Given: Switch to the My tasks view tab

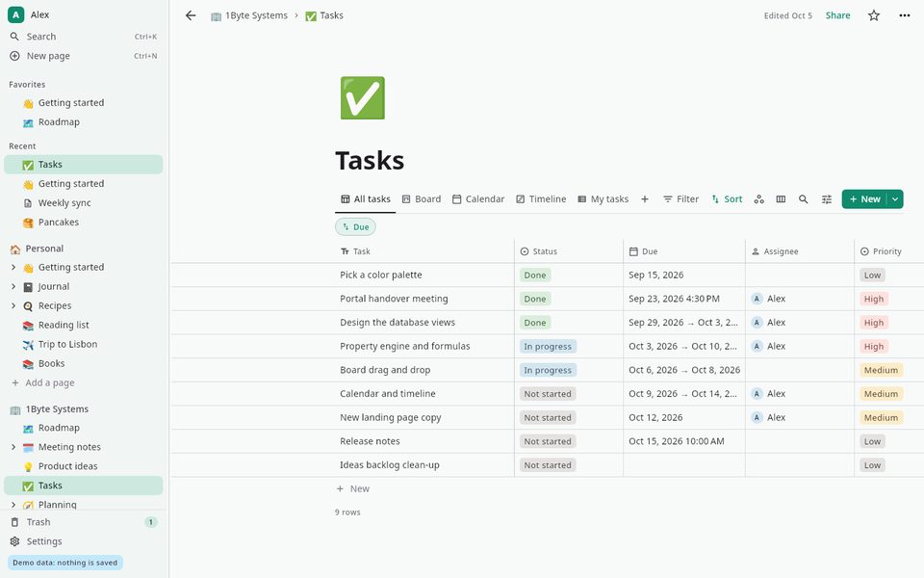Looking at the screenshot, I should [603, 199].
